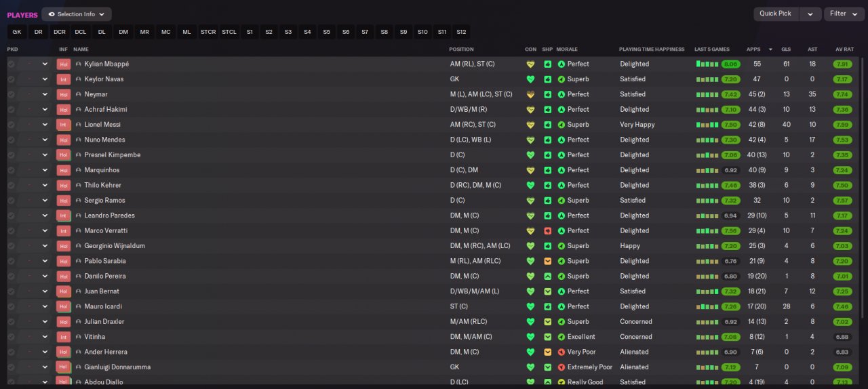The image size is (868, 389).
Task: Open position dropdown chevron for Julian Draxler
Action: (45, 322)
